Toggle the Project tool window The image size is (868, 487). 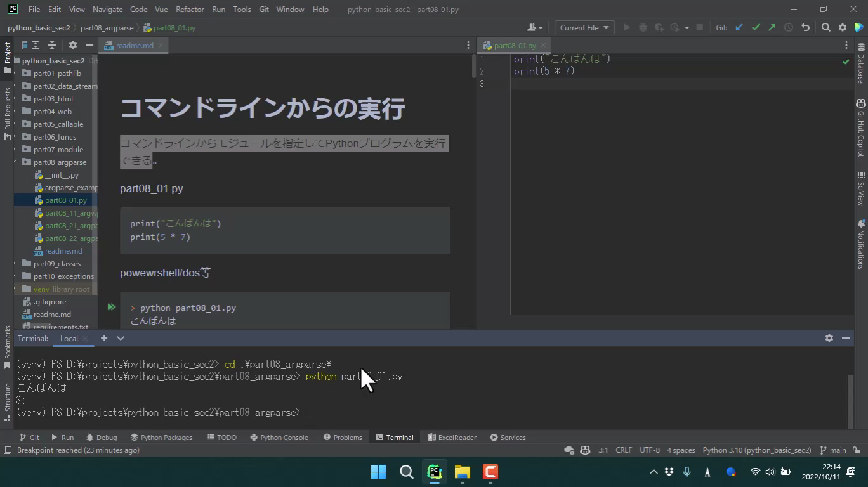[8, 57]
